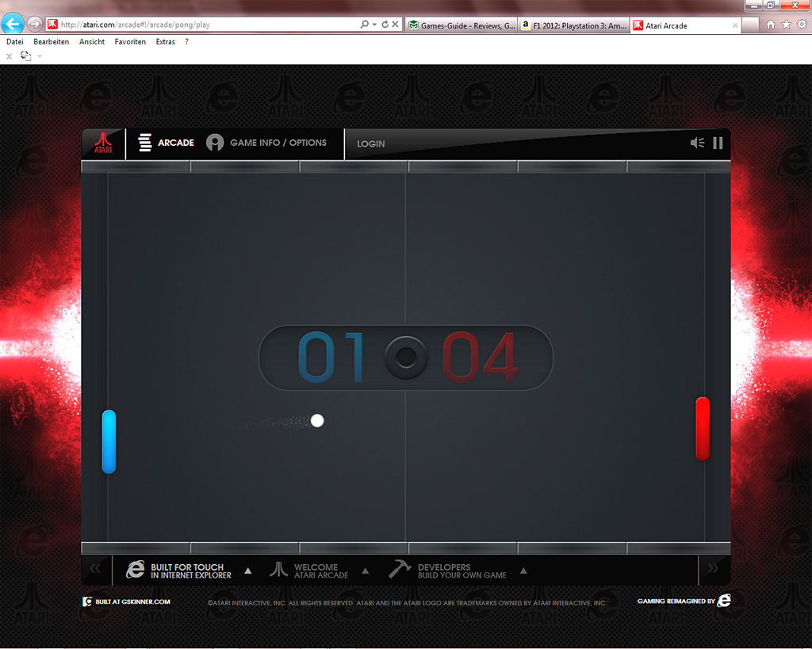The width and height of the screenshot is (812, 649).
Task: Pause the Pong game
Action: click(718, 143)
